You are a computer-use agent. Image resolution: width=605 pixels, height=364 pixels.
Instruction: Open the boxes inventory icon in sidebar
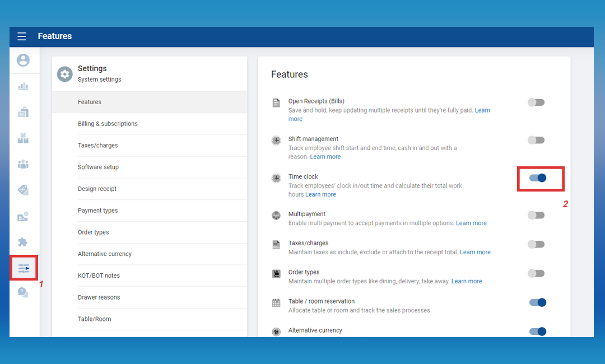[x=23, y=138]
